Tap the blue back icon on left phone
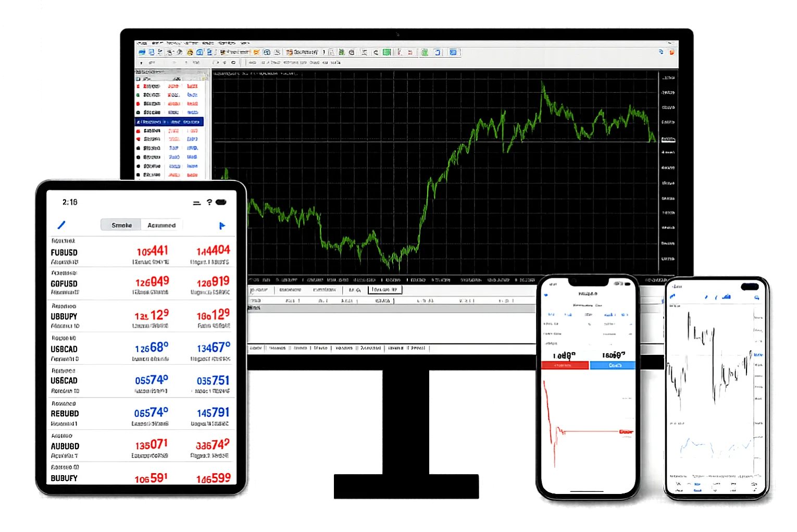The width and height of the screenshot is (797, 532). [546, 295]
